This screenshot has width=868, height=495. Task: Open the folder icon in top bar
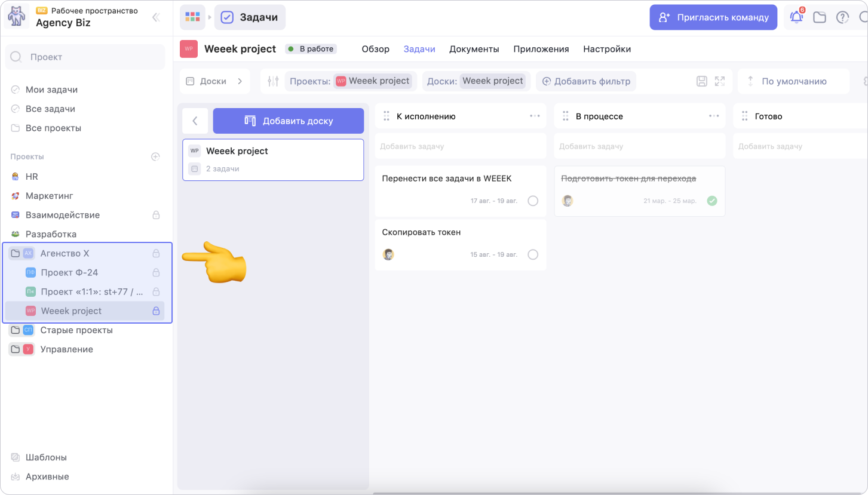820,17
